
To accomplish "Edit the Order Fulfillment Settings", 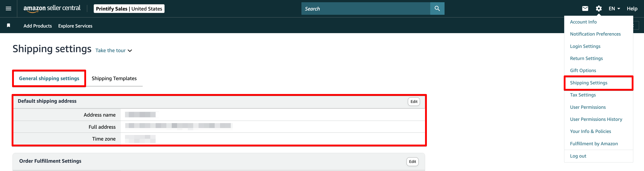I will pyautogui.click(x=412, y=162).
